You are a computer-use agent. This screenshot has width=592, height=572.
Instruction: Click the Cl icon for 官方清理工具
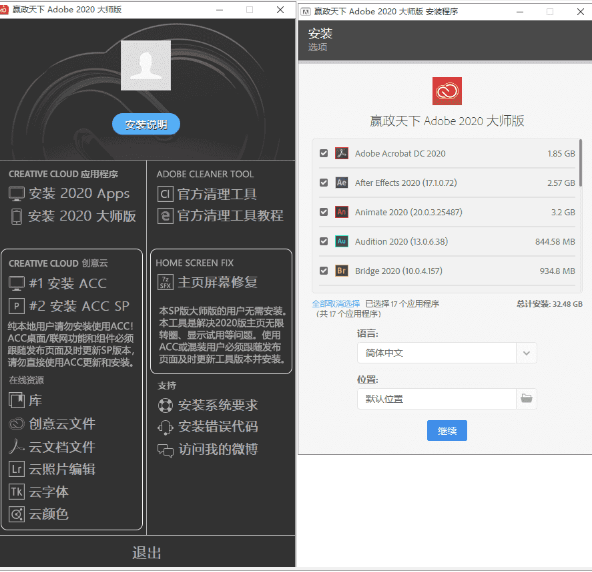[165, 194]
